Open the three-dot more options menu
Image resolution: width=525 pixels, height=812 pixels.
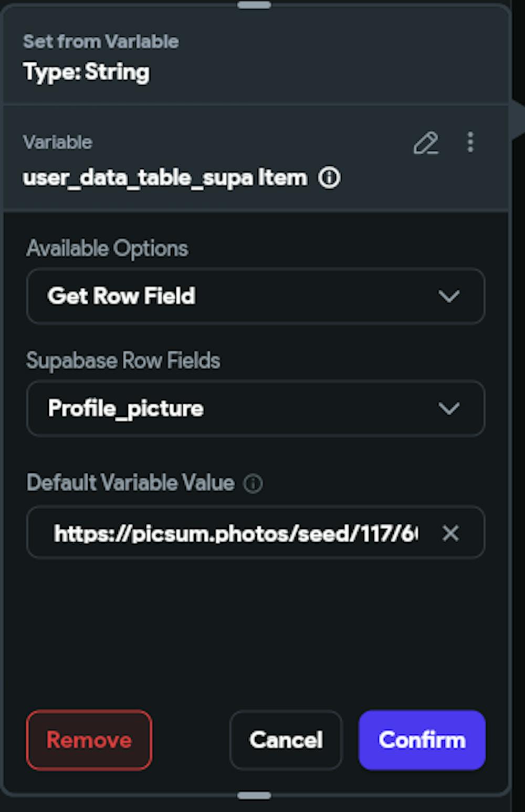click(x=470, y=142)
